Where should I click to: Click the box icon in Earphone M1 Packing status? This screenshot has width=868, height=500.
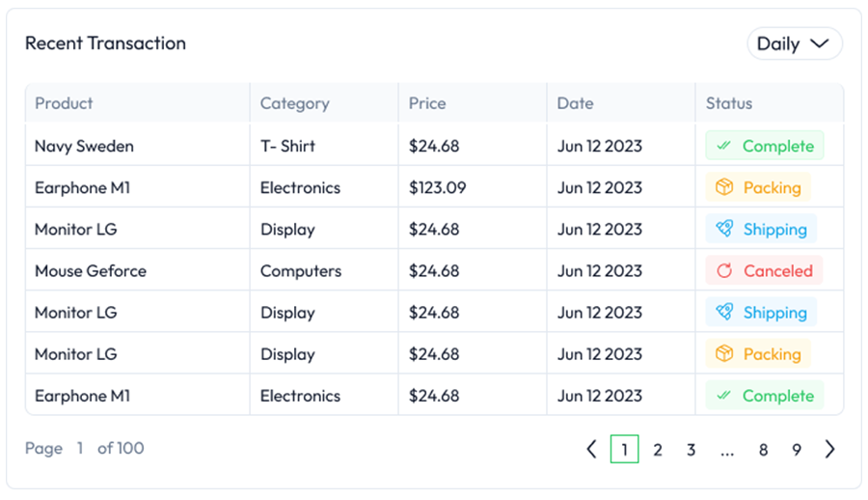click(x=723, y=188)
